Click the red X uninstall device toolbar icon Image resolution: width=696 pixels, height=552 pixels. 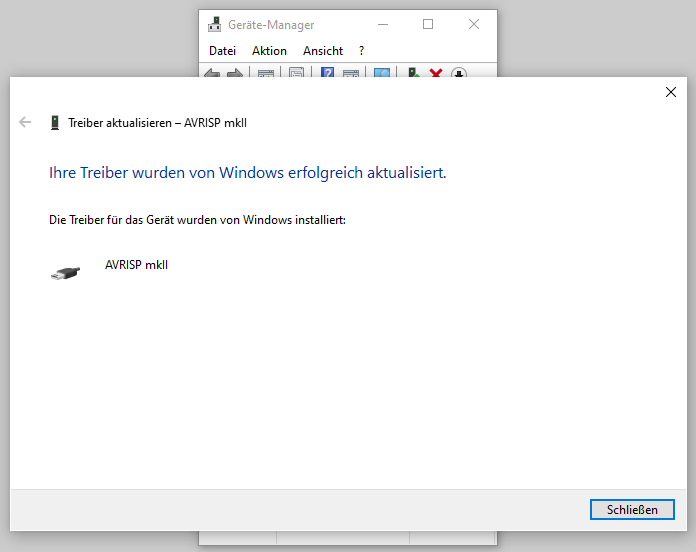(436, 73)
